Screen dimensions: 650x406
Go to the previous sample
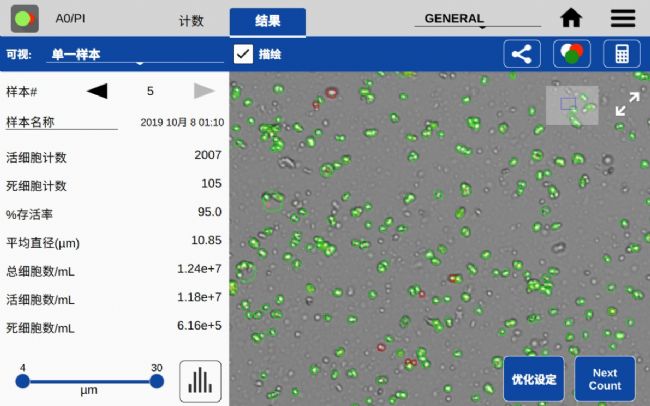pos(96,91)
